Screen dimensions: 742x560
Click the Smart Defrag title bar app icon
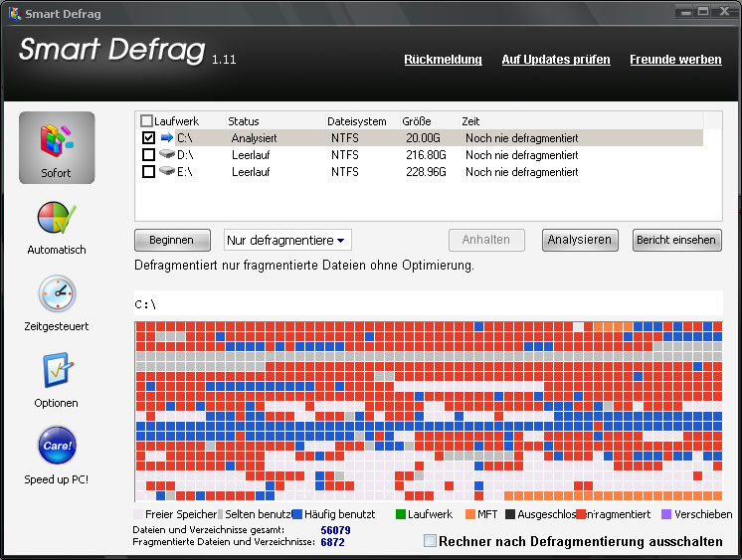[x=14, y=13]
